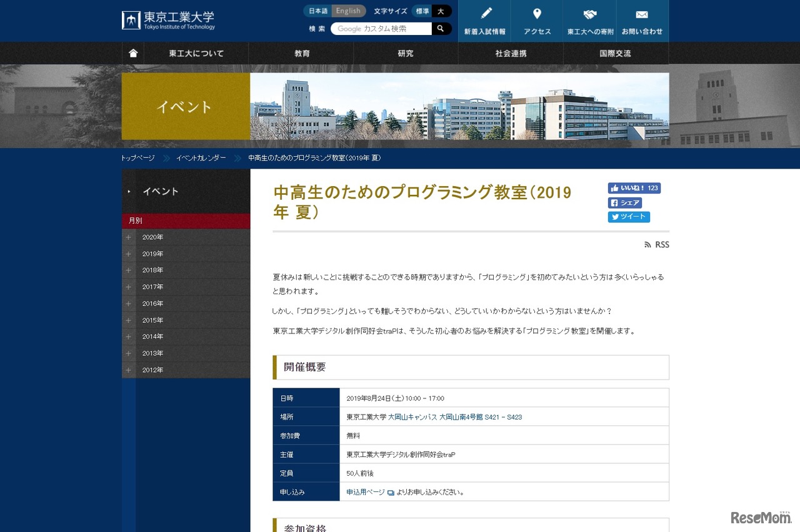Open 研究 navigation menu
Viewport: 800px width, 532px height.
pos(406,54)
